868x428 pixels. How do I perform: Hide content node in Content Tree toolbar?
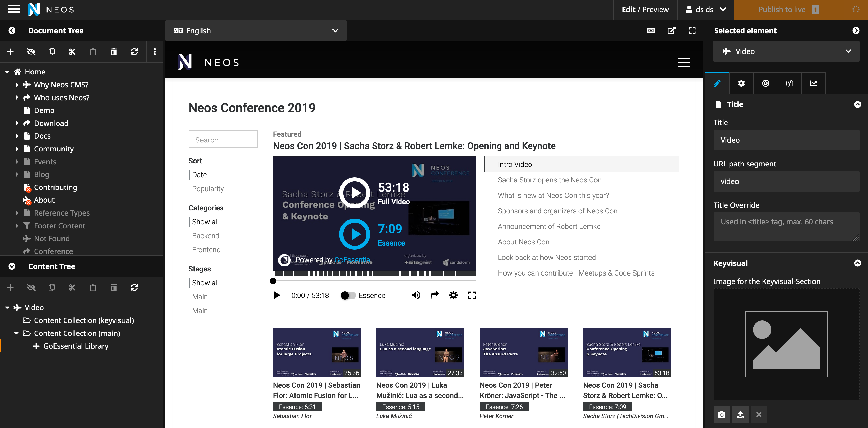31,287
